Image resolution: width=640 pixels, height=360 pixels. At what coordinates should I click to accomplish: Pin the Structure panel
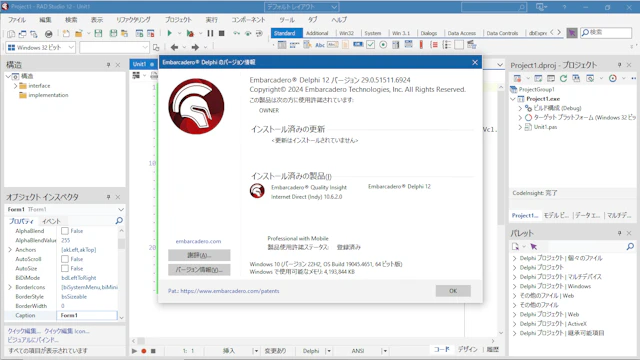[108, 64]
